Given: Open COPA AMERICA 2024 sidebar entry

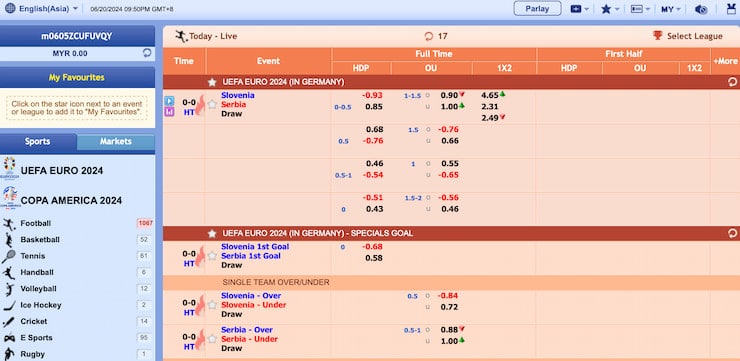Looking at the screenshot, I should pyautogui.click(x=71, y=201).
